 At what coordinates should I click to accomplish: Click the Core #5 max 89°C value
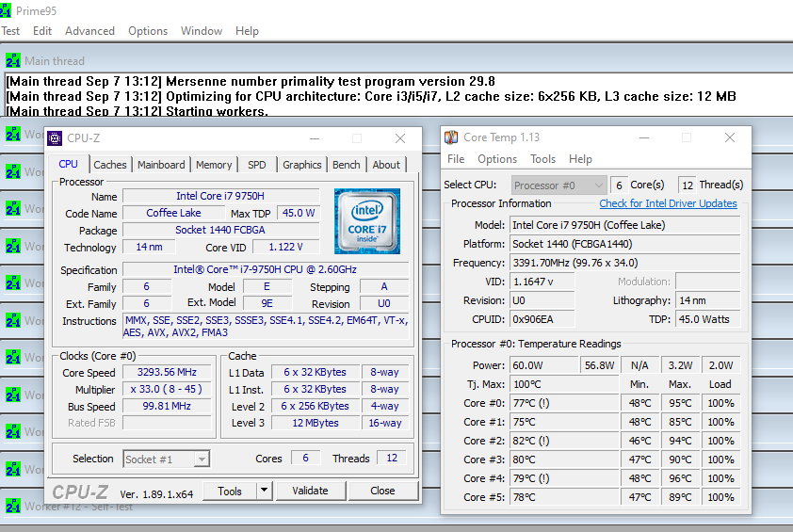point(680,497)
